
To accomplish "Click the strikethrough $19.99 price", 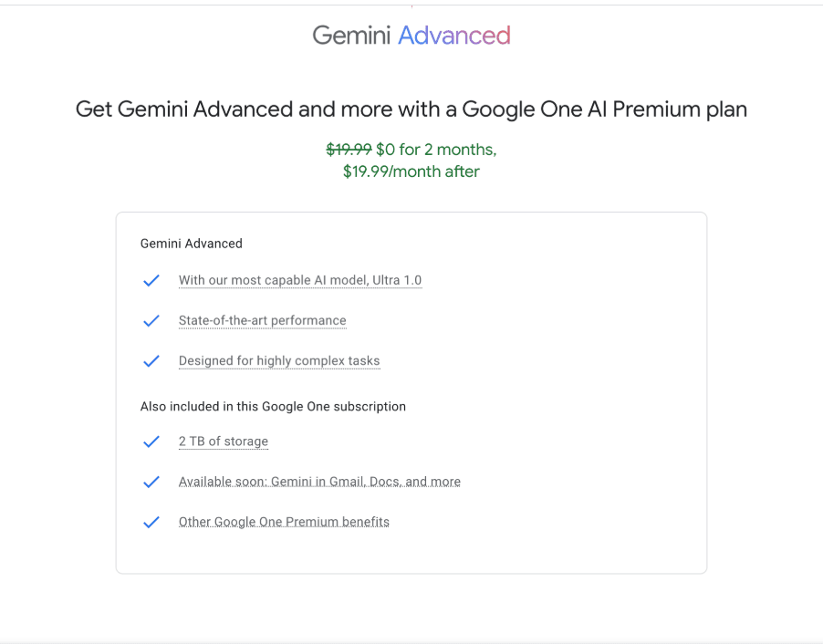I will pos(349,149).
